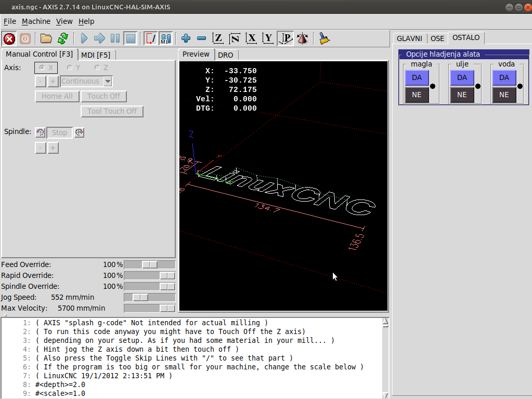532x399 pixels.
Task: Adjust the Rapid Override slider
Action: tap(150, 275)
